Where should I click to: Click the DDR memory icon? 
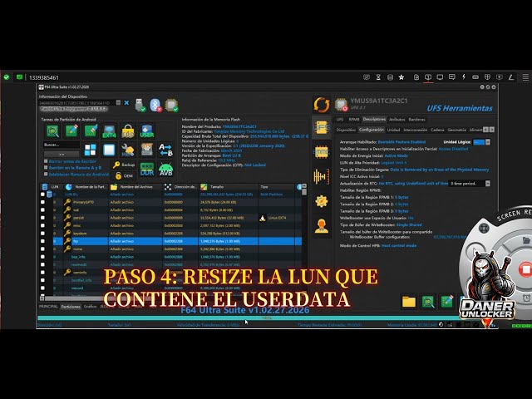pos(147,169)
